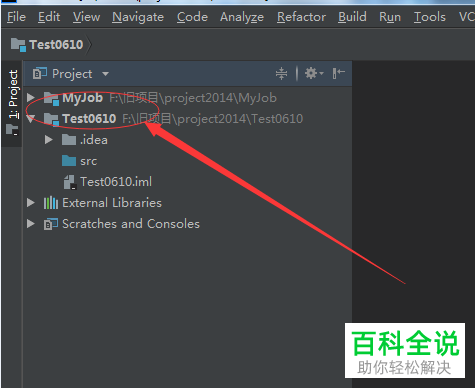Expand the .idea folder
This screenshot has height=388, width=475.
click(49, 140)
